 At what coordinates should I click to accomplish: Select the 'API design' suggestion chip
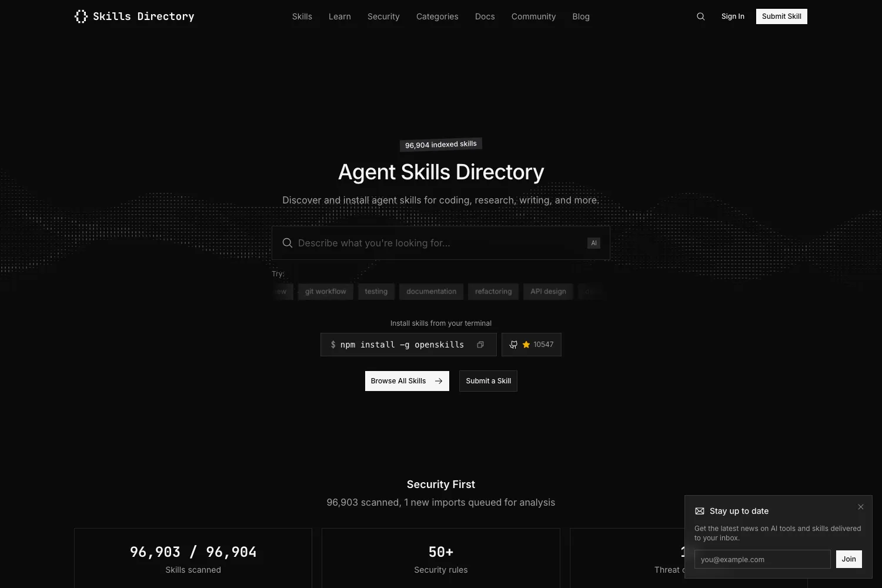(x=548, y=292)
